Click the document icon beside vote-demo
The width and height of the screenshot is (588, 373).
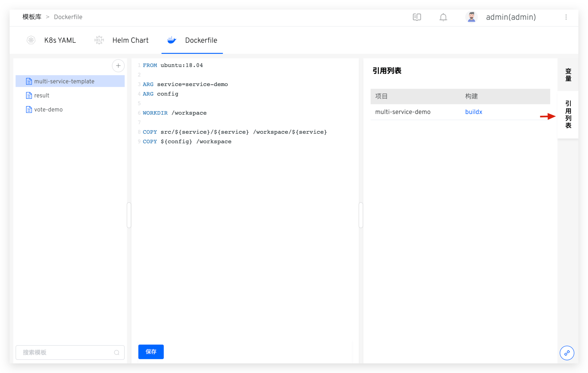tap(29, 109)
